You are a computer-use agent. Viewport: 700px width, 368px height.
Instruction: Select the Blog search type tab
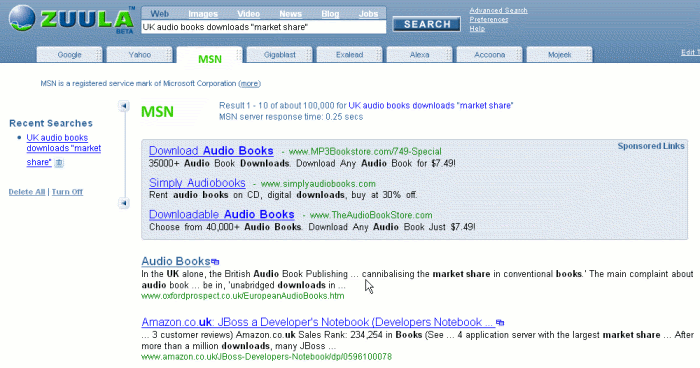(x=330, y=14)
